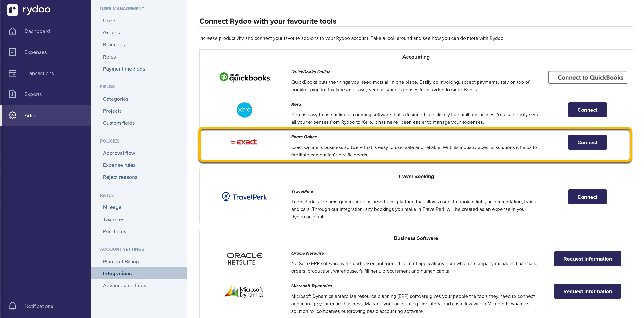Open Expenses via the receipt icon
The image size is (644, 318).
(x=12, y=52)
